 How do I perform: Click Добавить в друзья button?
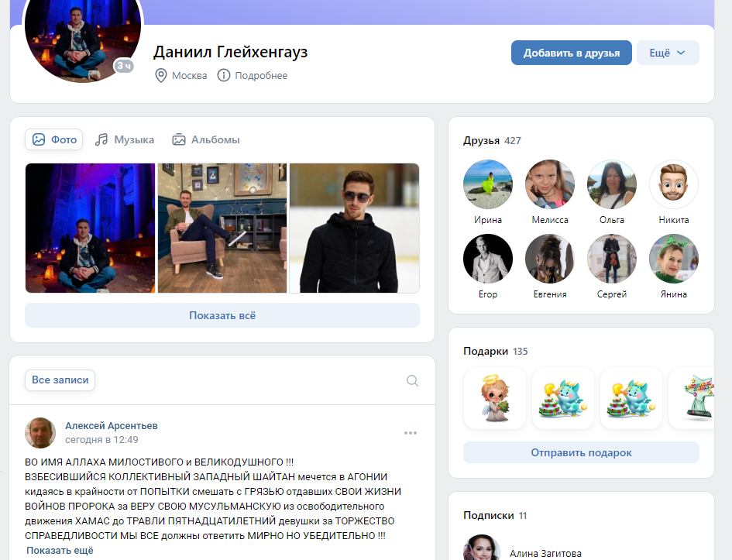pos(571,53)
